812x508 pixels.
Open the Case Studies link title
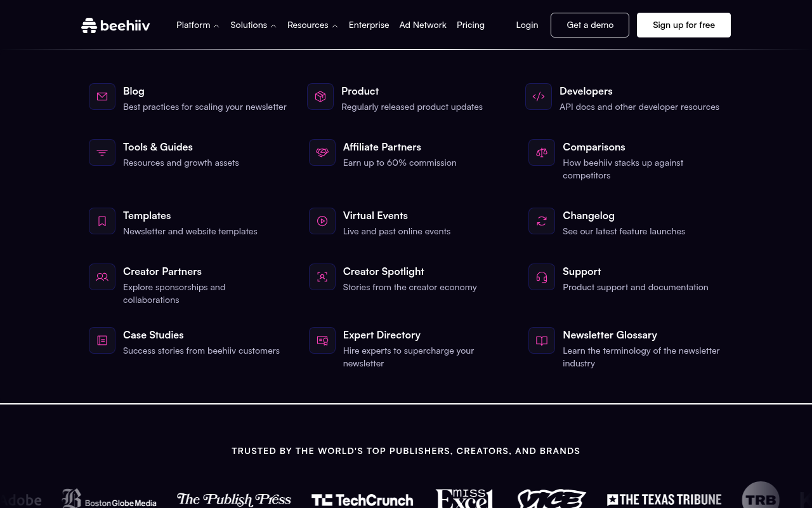click(154, 335)
